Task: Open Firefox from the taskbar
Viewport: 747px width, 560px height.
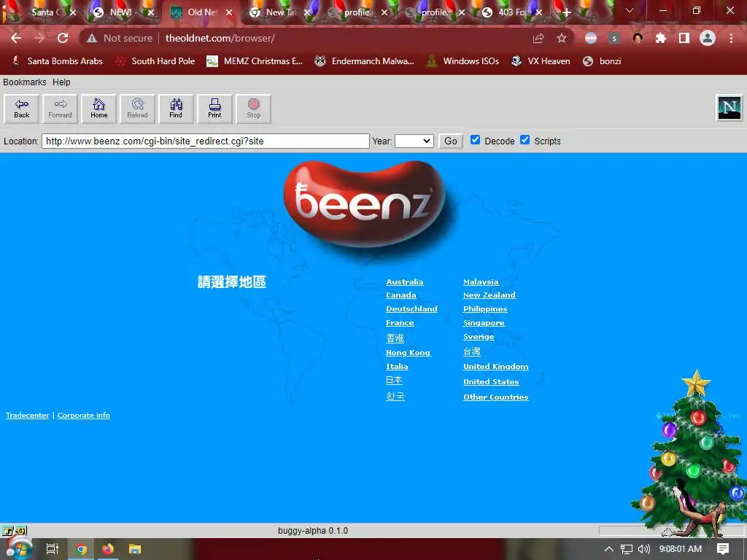Action: (x=108, y=549)
